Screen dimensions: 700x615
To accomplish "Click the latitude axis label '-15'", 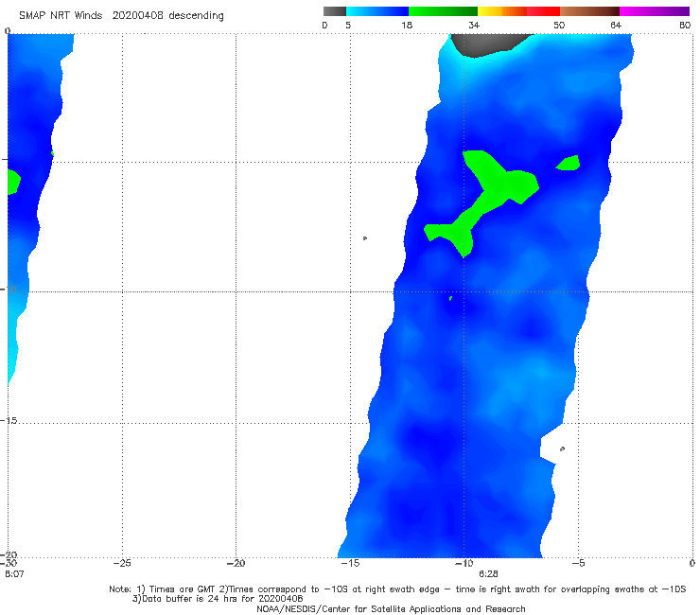I will point(9,421).
